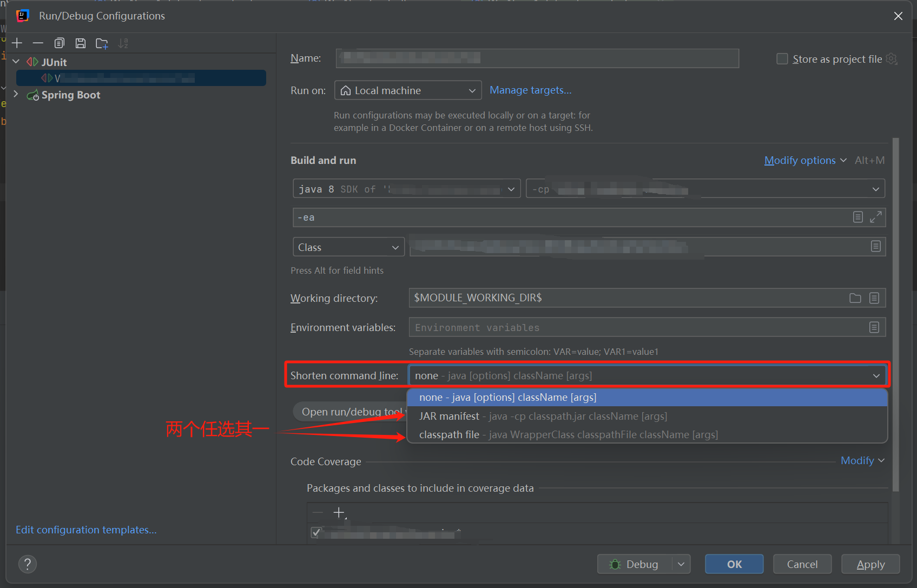Open the Class test kind dropdown

pyautogui.click(x=349, y=247)
